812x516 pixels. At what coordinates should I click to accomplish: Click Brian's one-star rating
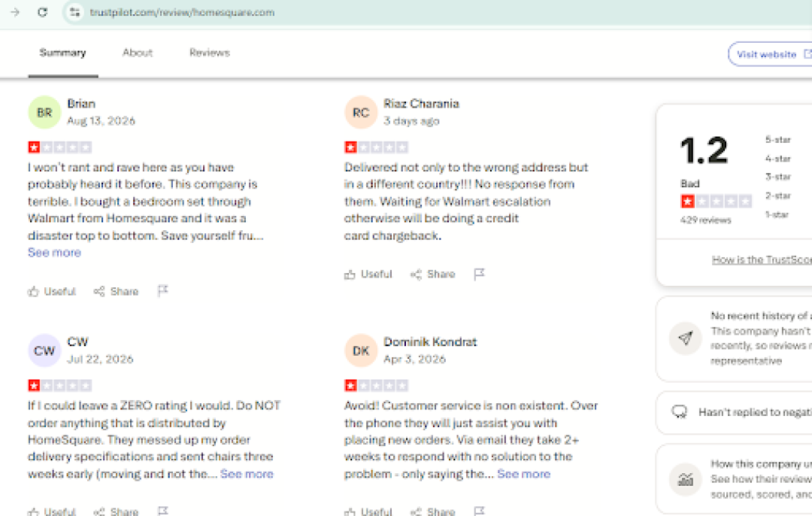tap(60, 147)
